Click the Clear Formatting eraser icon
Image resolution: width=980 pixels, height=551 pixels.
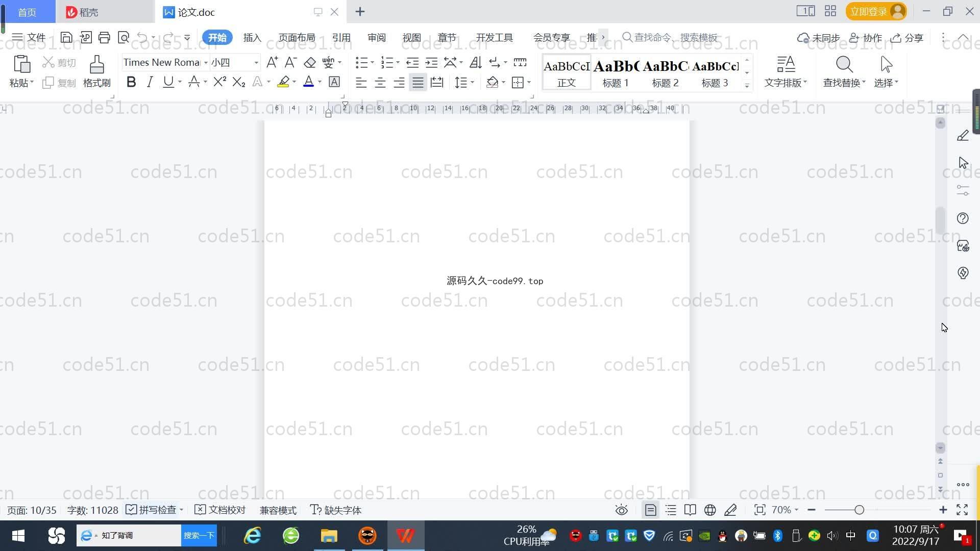[x=309, y=62]
